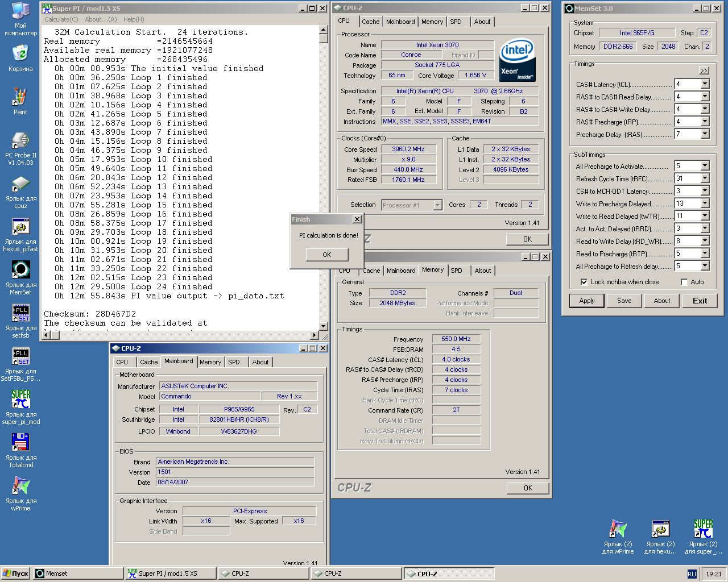The image size is (728, 582).
Task: Open About tab in bottom-left CPU-Z window
Action: [x=260, y=362]
